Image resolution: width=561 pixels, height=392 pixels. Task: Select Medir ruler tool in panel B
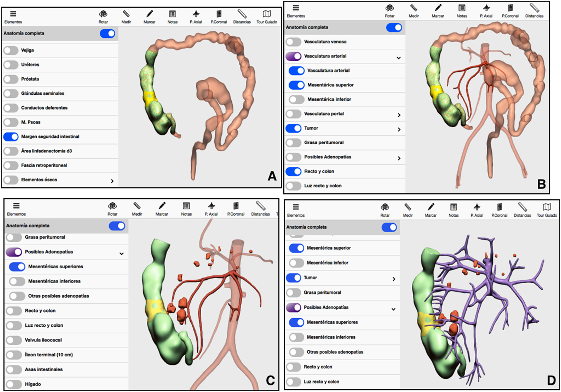[413, 8]
